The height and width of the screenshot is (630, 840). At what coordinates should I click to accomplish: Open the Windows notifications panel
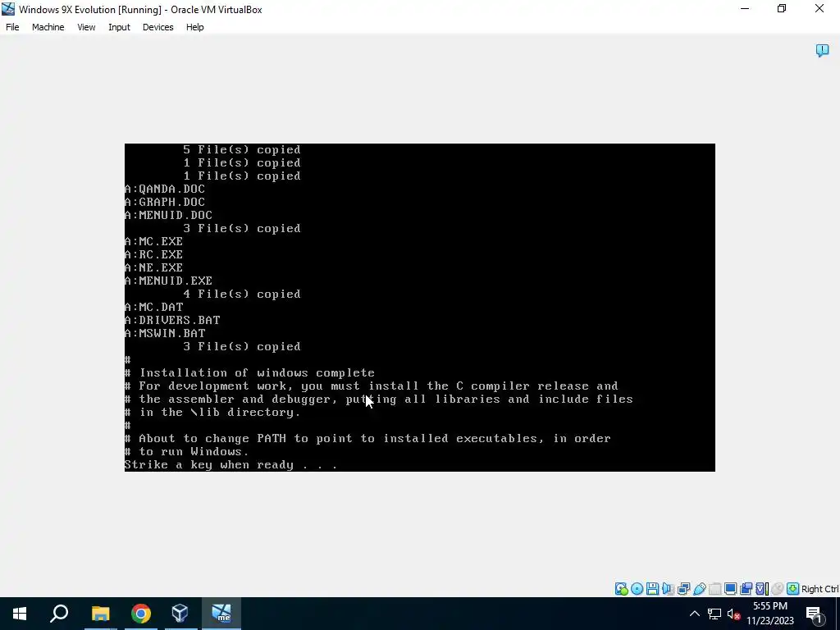[x=814, y=614]
